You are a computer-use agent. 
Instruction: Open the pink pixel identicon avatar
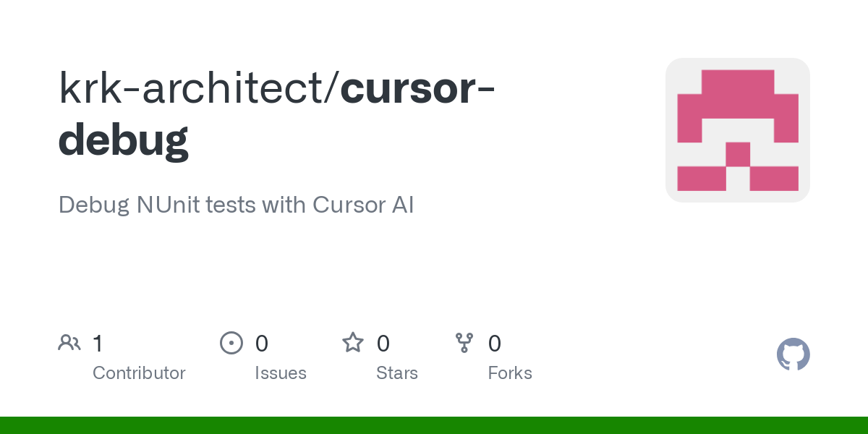pos(738,130)
